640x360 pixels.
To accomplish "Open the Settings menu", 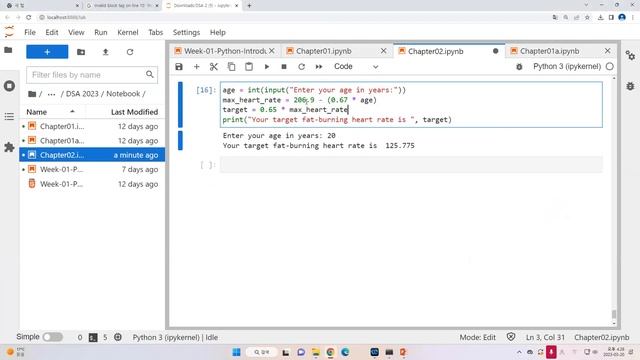I will pos(186,32).
